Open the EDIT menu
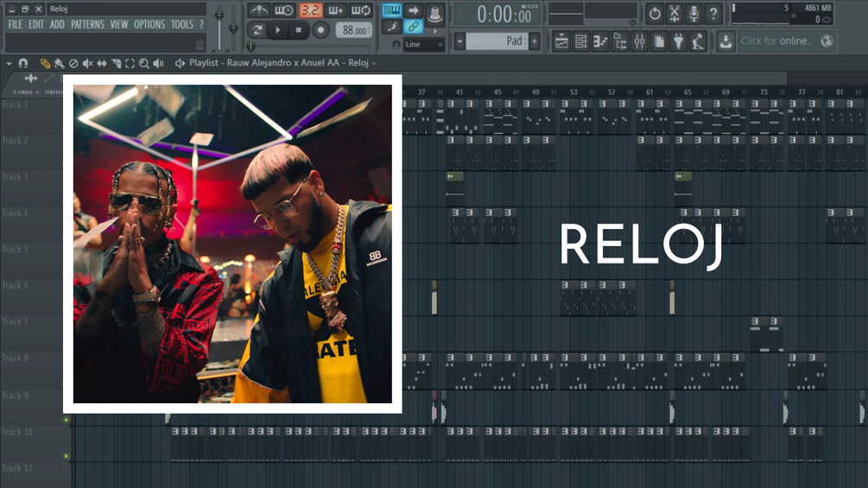Viewport: 868px width, 488px height. [x=36, y=24]
